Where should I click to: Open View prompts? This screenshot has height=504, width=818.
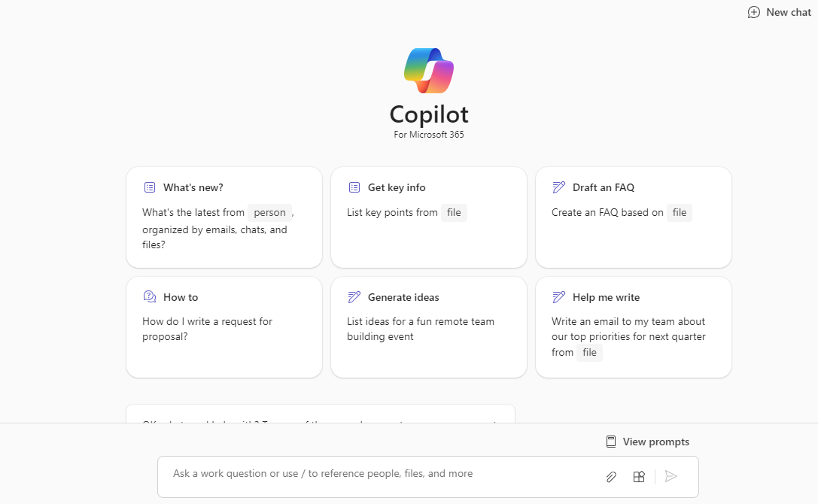click(655, 442)
